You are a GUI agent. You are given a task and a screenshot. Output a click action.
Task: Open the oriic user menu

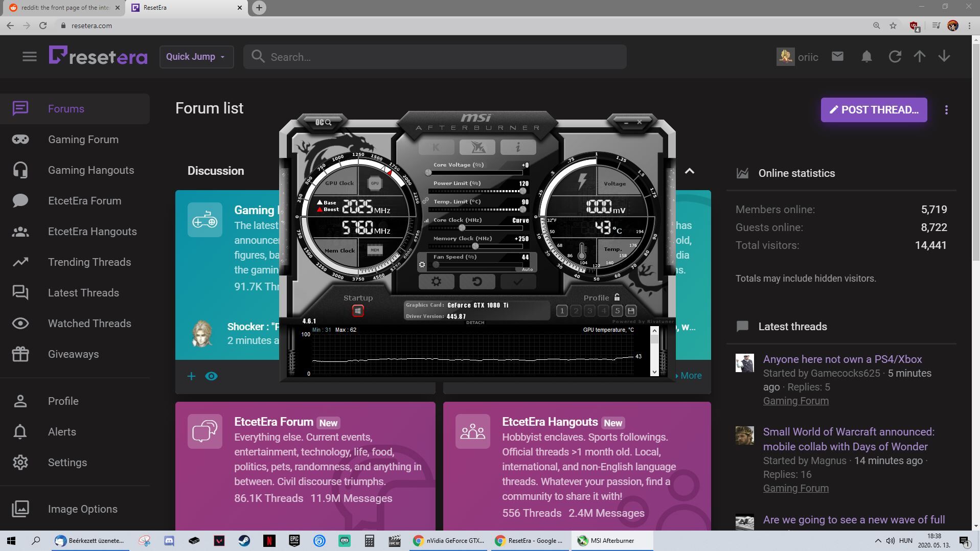tap(797, 57)
